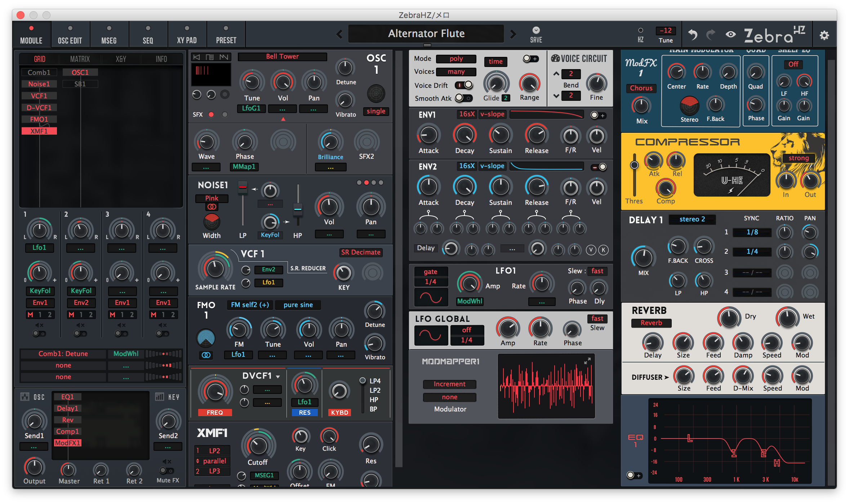This screenshot has width=849, height=504.
Task: Increase Bend up value with up arrow
Action: point(556,74)
